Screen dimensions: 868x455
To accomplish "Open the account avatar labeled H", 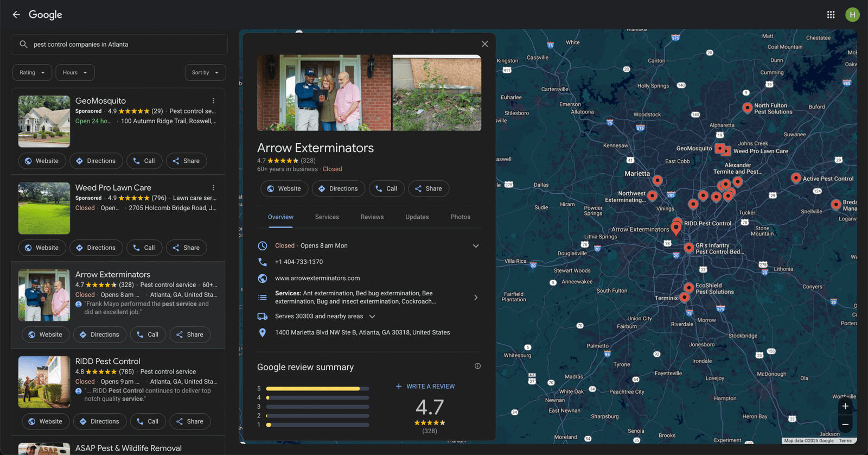I will coord(852,15).
